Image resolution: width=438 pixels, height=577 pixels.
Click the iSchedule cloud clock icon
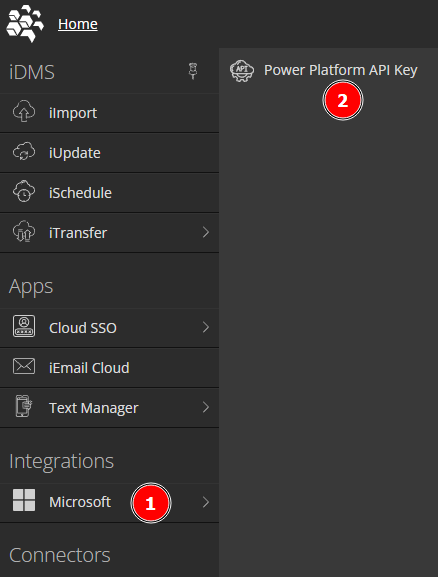24,191
